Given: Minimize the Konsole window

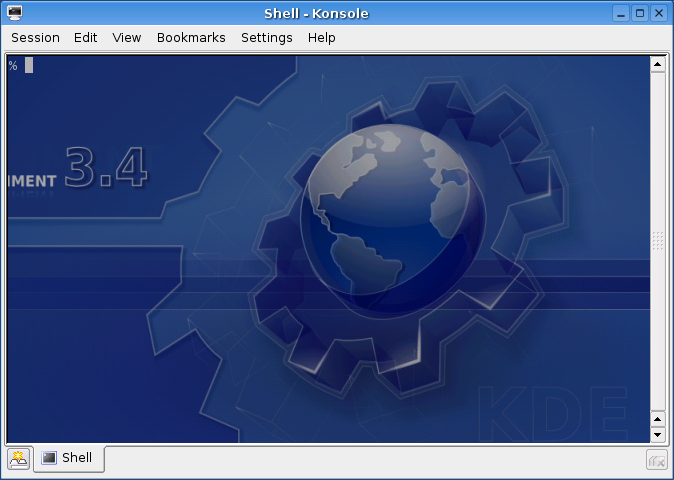Looking at the screenshot, I should tap(621, 13).
